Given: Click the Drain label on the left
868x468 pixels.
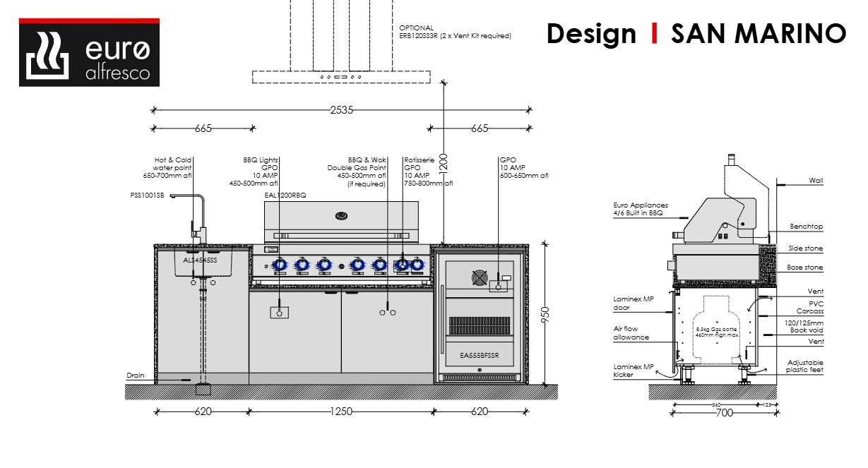Looking at the screenshot, I should (x=135, y=376).
